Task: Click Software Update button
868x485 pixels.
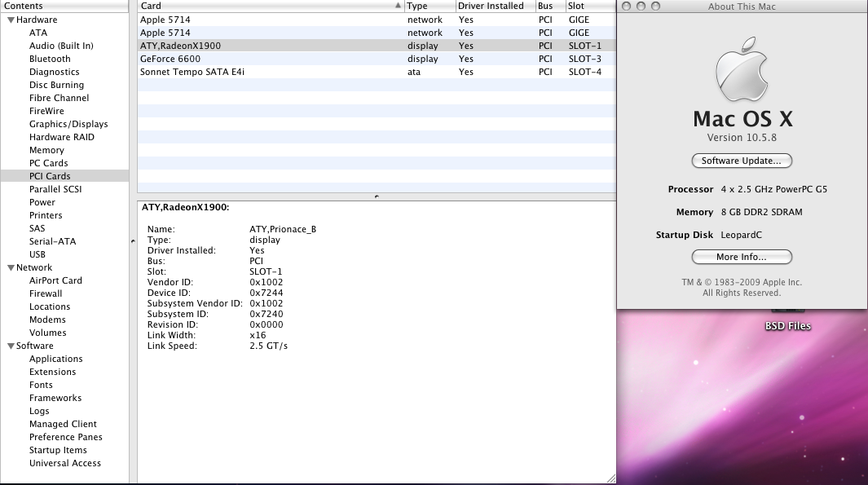Action: [741, 161]
